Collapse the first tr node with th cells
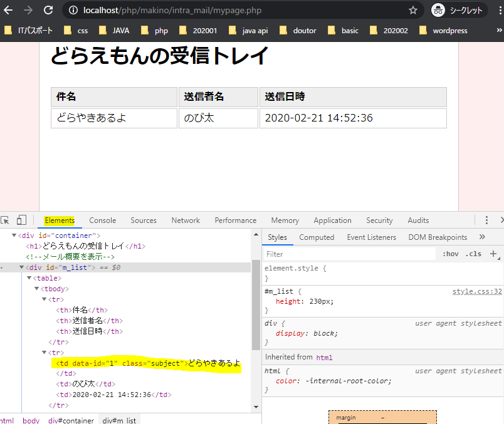 (45, 299)
